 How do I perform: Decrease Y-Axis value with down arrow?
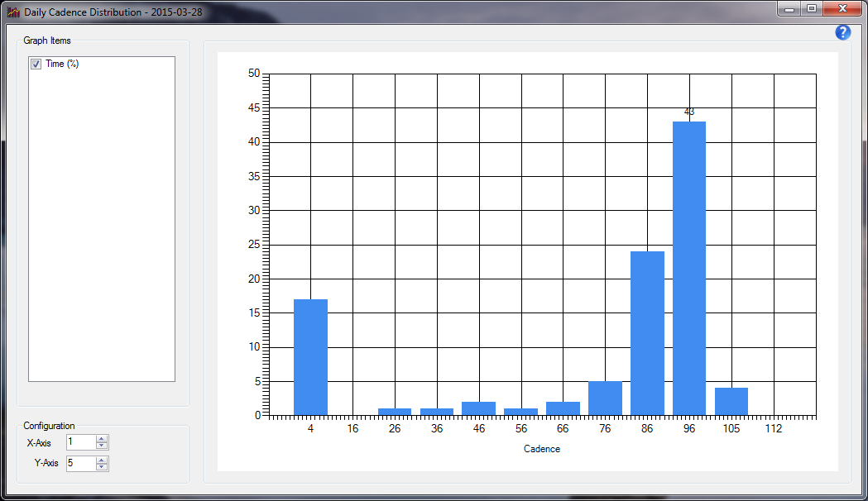pos(102,467)
